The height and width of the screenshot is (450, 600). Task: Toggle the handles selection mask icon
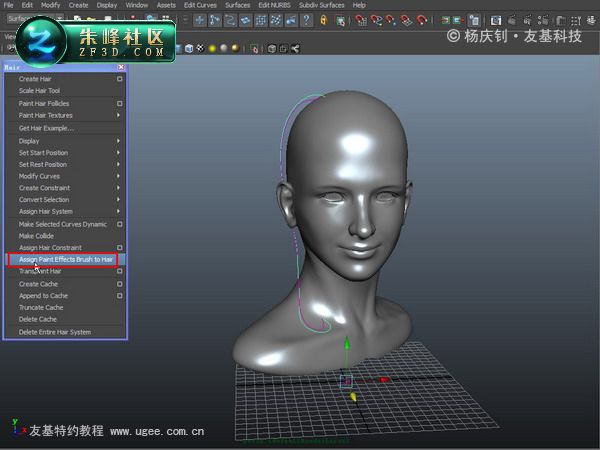click(x=200, y=20)
